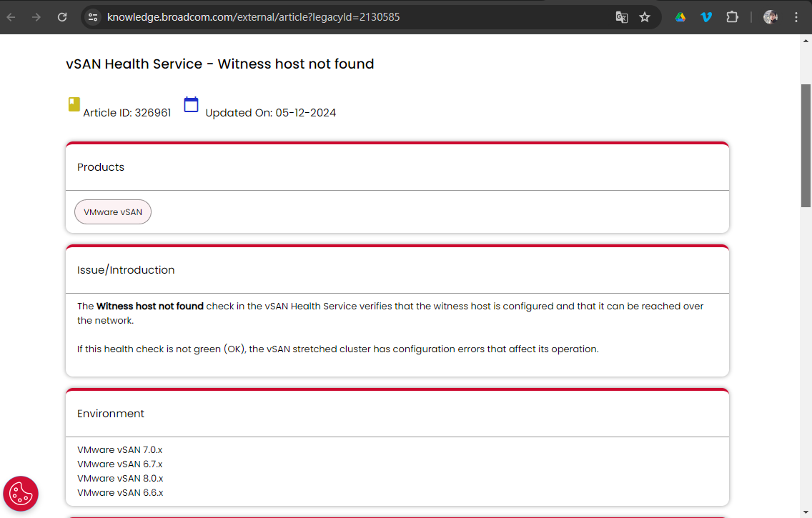The width and height of the screenshot is (812, 518).
Task: Reload the page with refresh icon
Action: 62,17
